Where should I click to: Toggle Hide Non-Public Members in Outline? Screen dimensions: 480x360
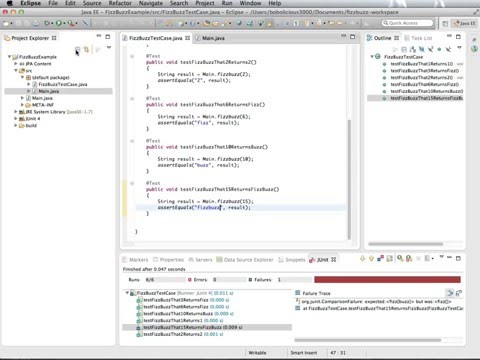(x=439, y=49)
